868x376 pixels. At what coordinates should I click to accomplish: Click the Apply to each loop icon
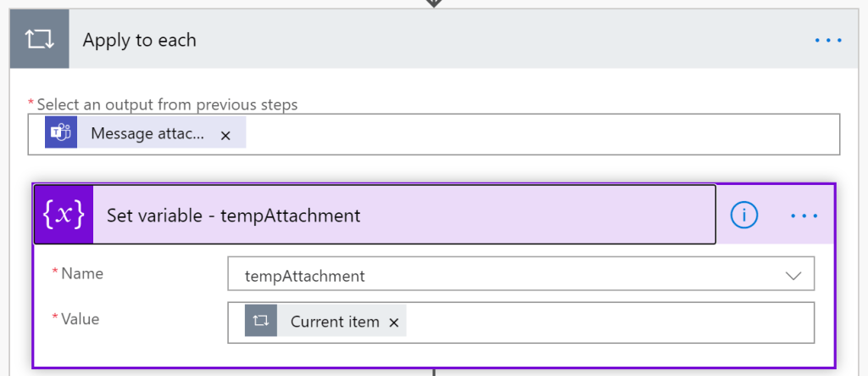[39, 40]
